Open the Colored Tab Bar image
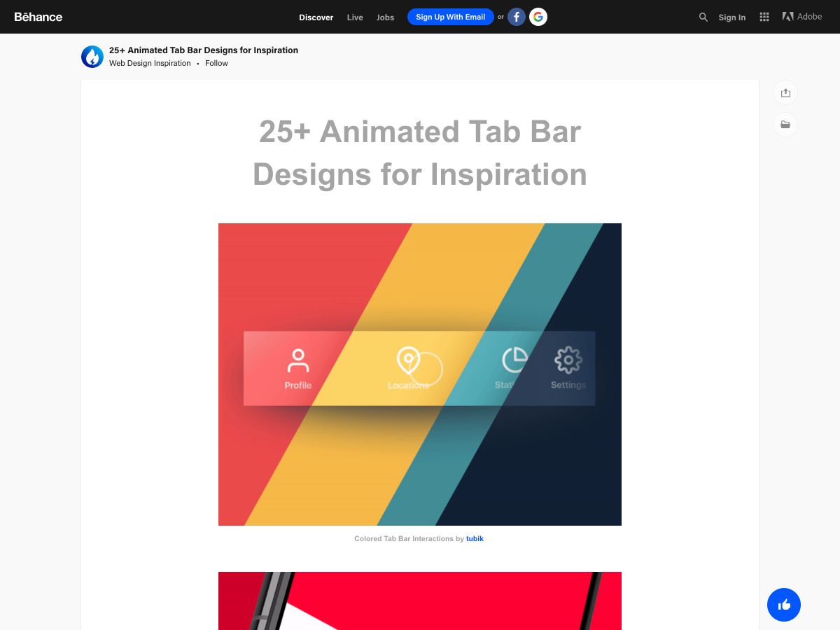 click(x=420, y=374)
